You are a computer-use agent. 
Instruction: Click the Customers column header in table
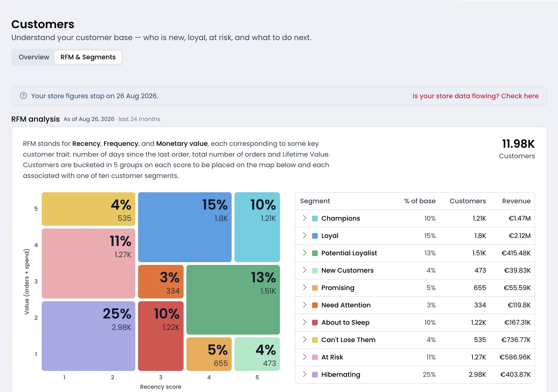(x=468, y=201)
